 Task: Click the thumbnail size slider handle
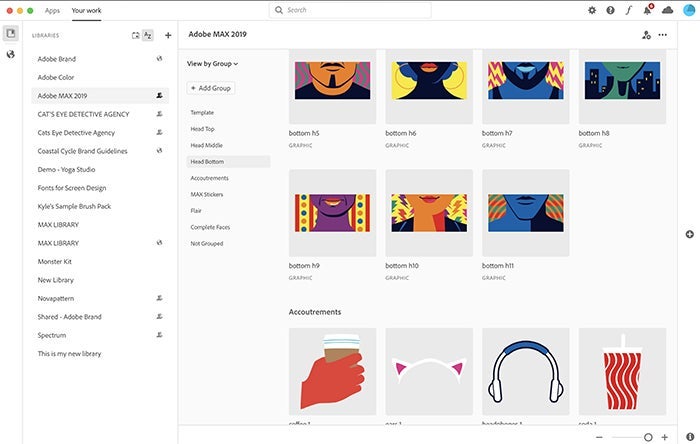tap(648, 437)
